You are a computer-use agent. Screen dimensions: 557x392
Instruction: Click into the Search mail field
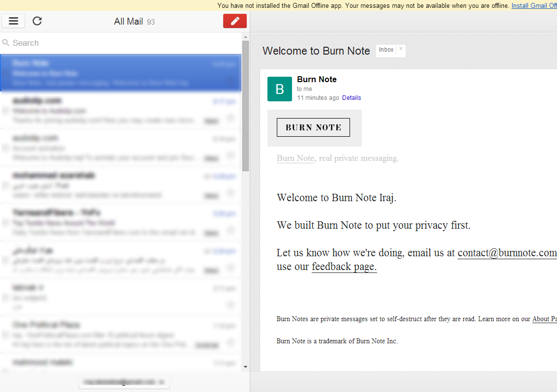click(x=121, y=43)
